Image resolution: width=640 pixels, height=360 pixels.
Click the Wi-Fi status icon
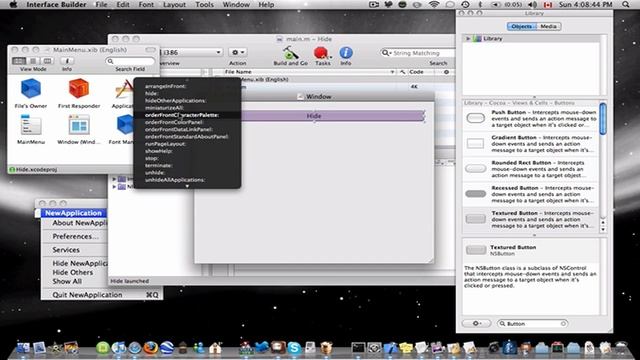click(434, 4)
